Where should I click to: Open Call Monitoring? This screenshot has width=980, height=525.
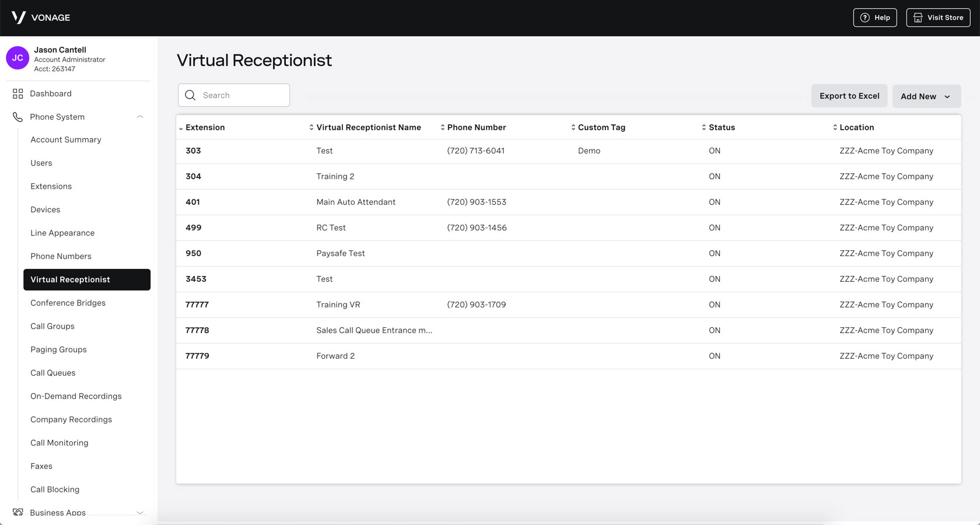[x=60, y=443]
